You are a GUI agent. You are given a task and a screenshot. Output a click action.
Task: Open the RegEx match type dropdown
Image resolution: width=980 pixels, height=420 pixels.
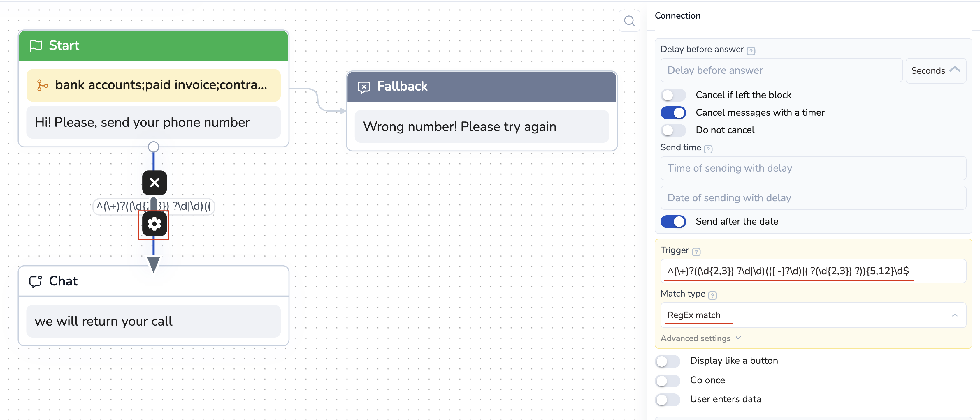(x=813, y=315)
